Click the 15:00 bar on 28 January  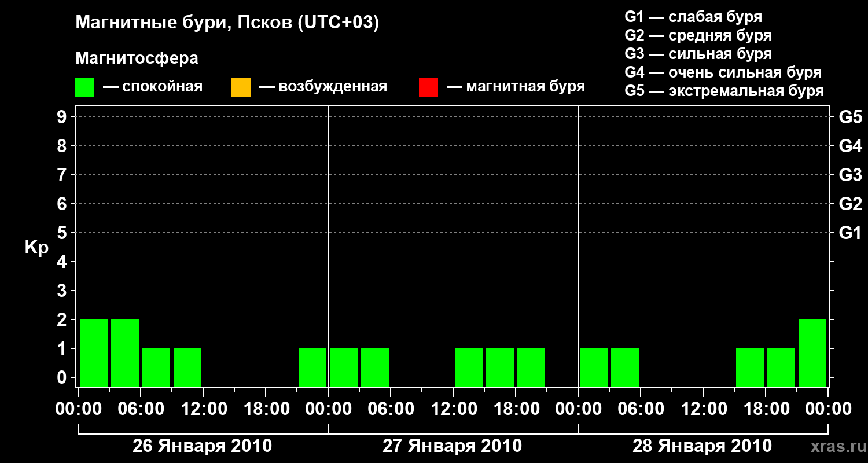pos(750,367)
